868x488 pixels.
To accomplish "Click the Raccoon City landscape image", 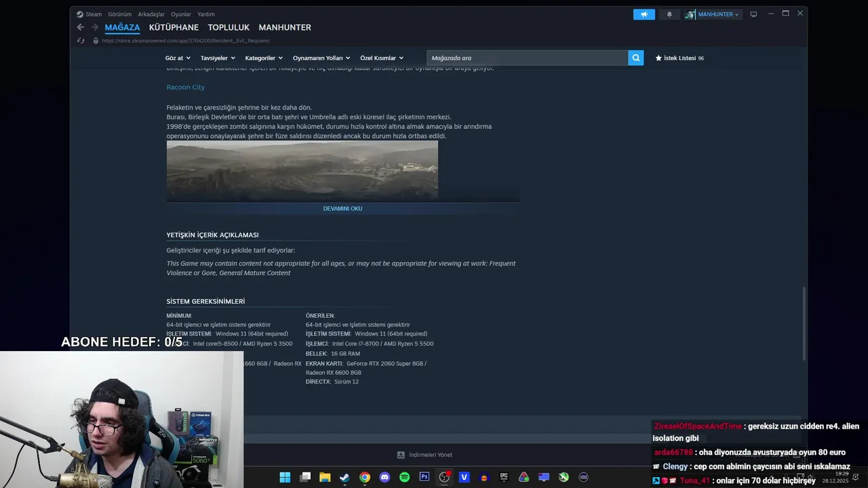I will pos(302,170).
